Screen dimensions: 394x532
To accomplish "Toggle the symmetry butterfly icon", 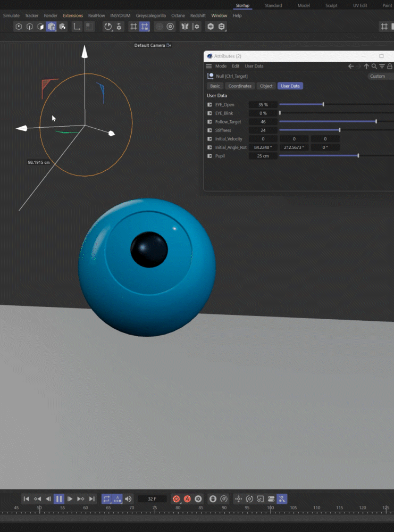I will point(185,27).
